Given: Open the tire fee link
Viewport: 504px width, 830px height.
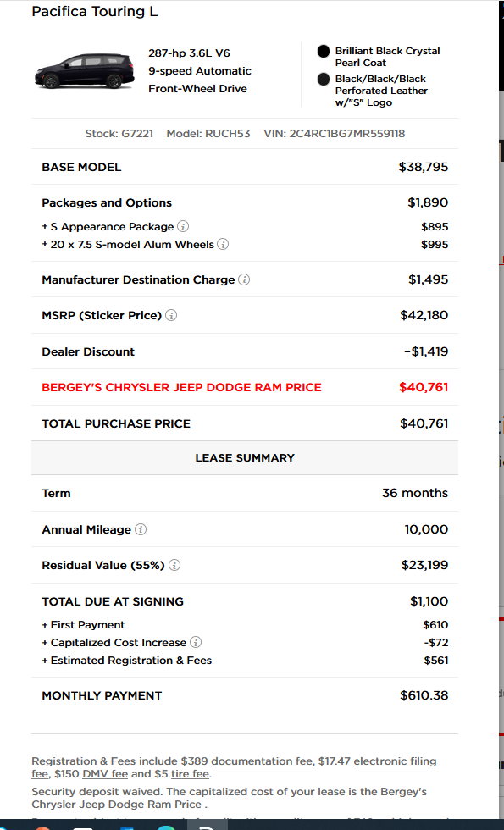Looking at the screenshot, I should 190,774.
